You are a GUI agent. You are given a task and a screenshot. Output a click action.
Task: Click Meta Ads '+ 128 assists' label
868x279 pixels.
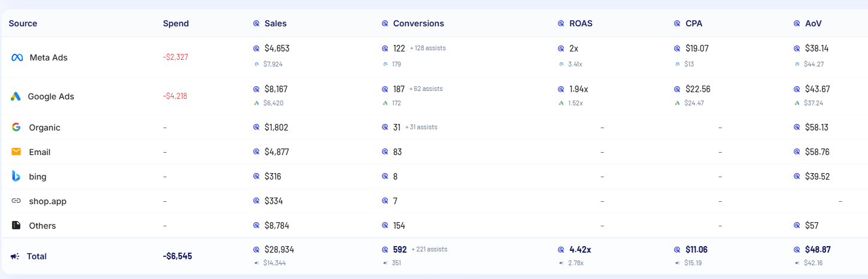tap(427, 48)
